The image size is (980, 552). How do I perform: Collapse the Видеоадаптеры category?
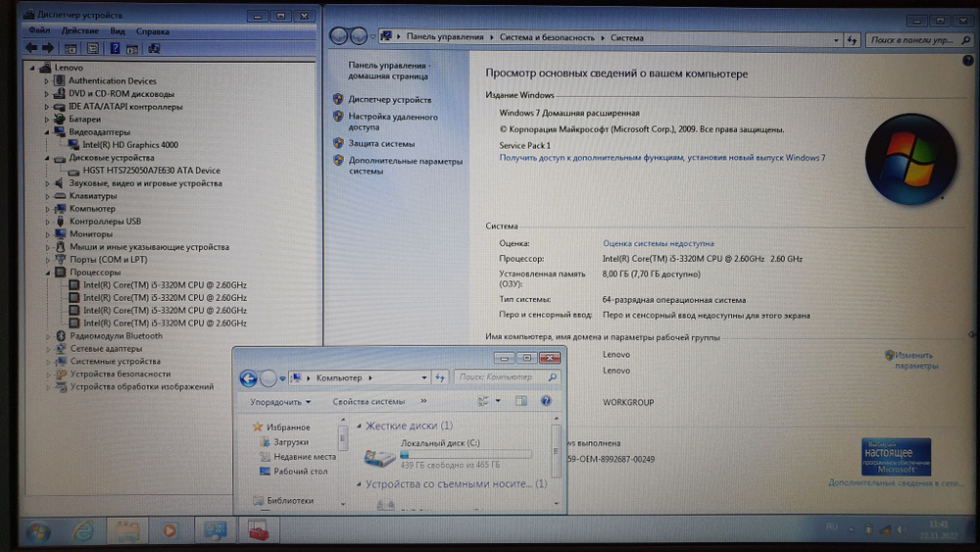click(x=47, y=132)
